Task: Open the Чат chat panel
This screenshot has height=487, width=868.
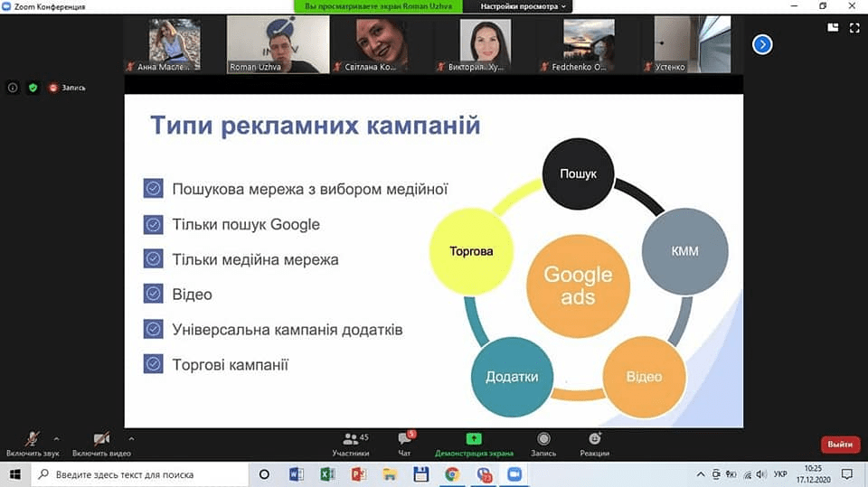Action: click(405, 445)
